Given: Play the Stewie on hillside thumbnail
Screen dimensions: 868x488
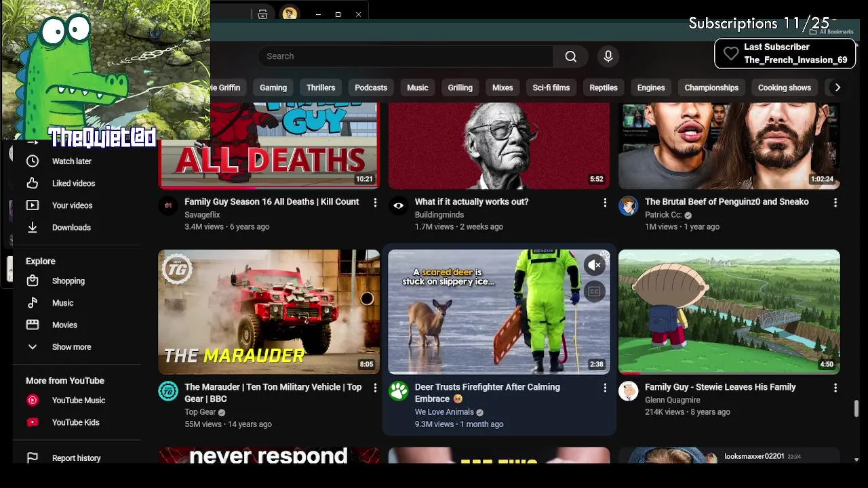Looking at the screenshot, I should click(x=729, y=312).
